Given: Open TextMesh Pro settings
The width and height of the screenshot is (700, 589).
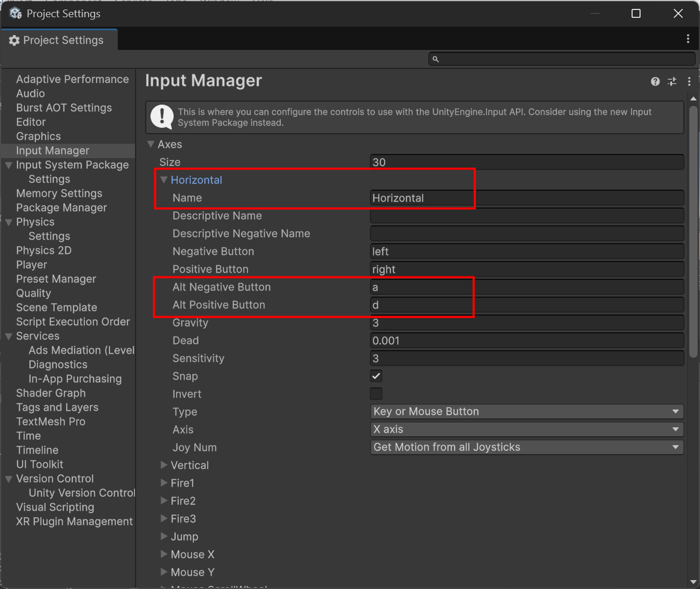Looking at the screenshot, I should point(51,421).
